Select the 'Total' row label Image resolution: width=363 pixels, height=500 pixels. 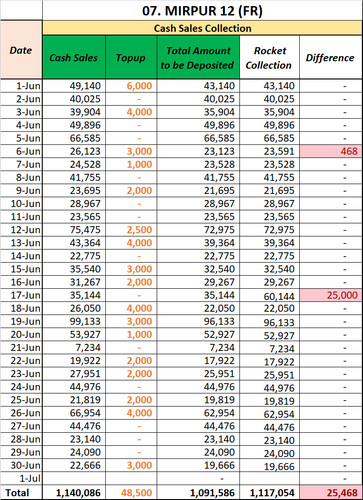click(x=21, y=492)
